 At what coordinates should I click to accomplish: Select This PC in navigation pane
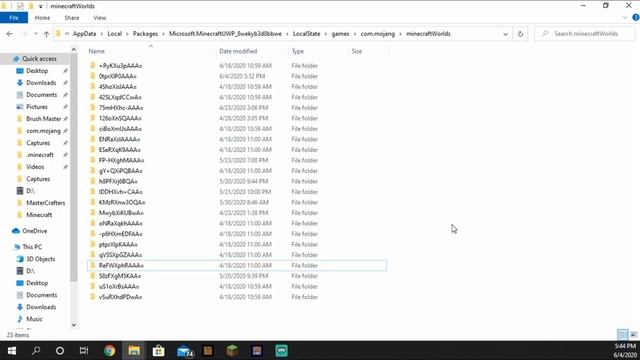(x=32, y=247)
